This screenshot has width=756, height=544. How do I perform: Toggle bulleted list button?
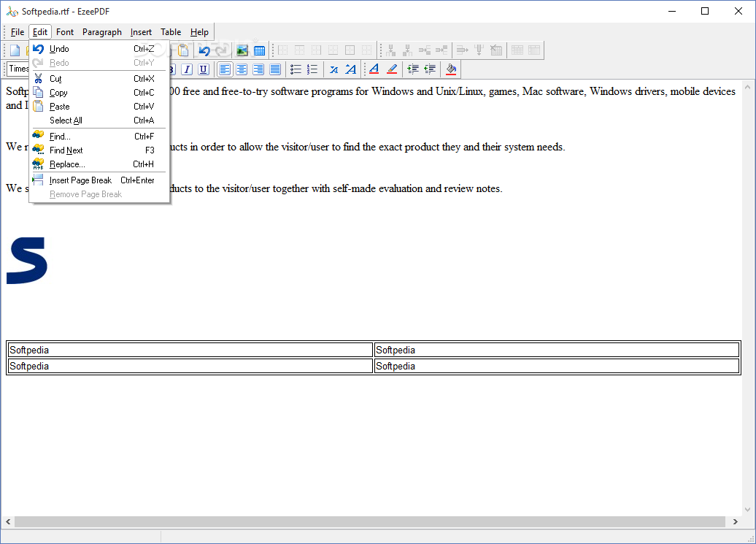point(296,69)
